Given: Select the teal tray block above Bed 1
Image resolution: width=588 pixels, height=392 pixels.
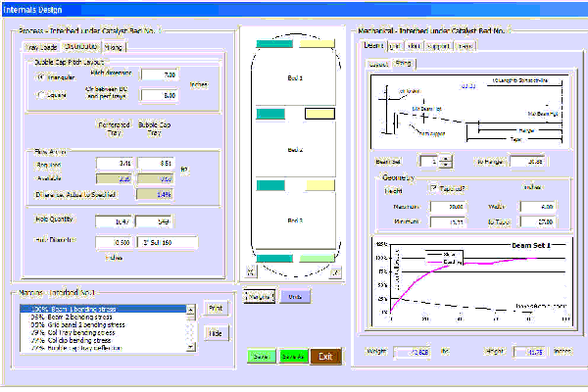Looking at the screenshot, I should [273, 44].
